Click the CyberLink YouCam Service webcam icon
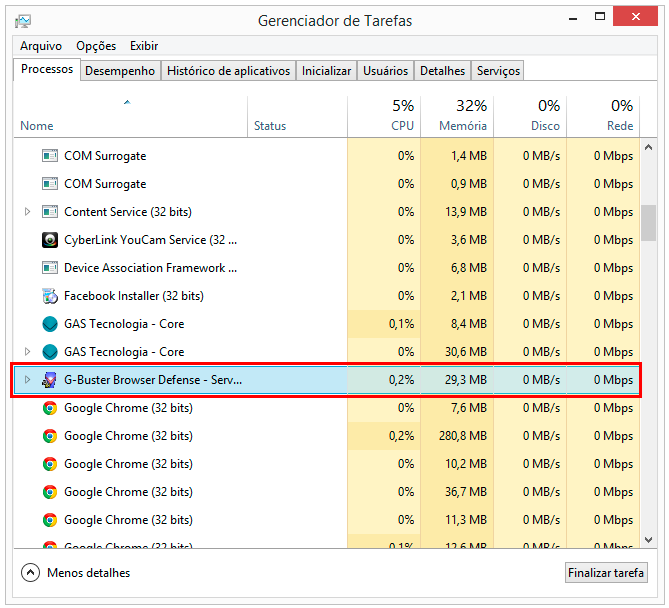 pos(50,240)
